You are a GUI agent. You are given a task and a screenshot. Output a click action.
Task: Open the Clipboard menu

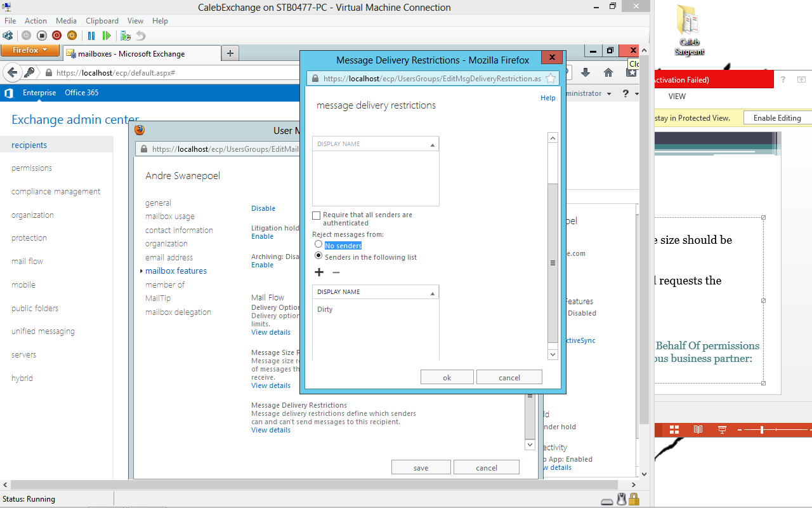tap(101, 21)
